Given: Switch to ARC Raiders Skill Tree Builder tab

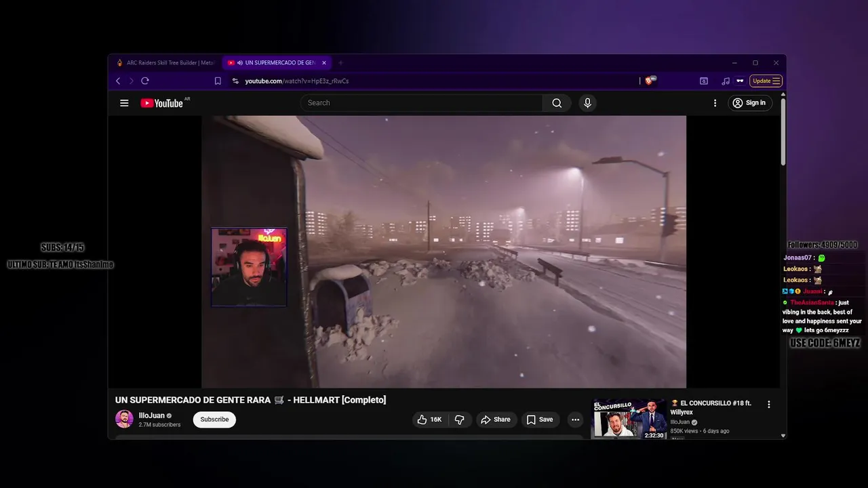Looking at the screenshot, I should (x=165, y=63).
